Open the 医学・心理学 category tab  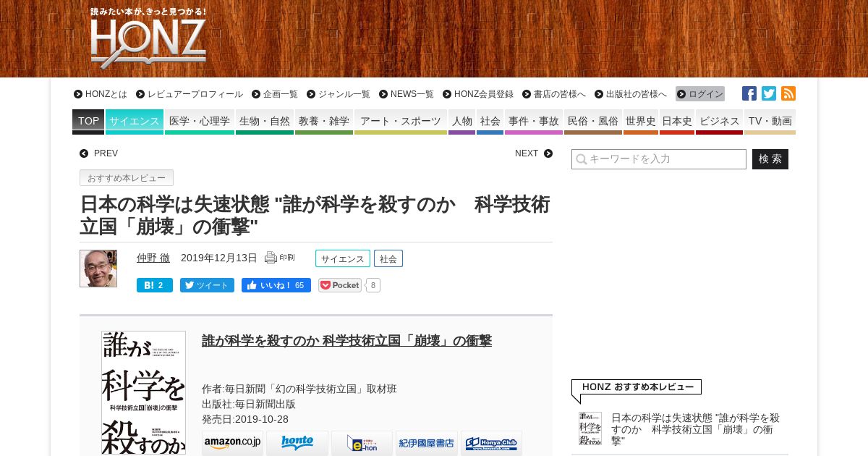(x=200, y=122)
